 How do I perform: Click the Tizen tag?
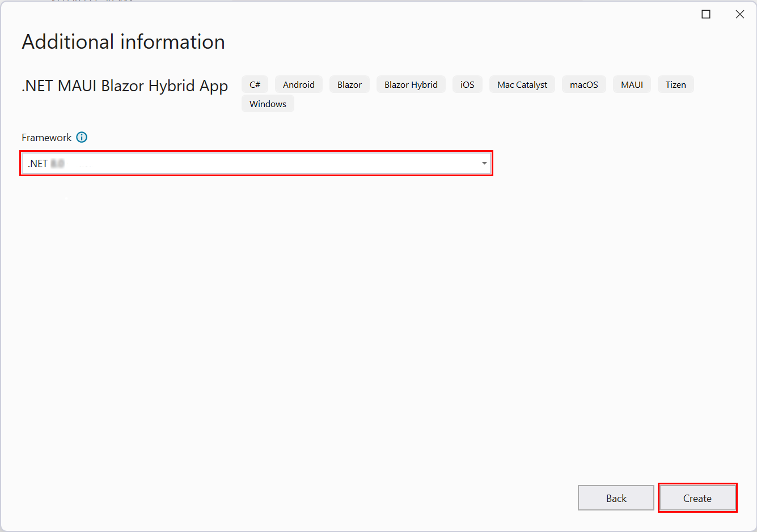click(675, 84)
